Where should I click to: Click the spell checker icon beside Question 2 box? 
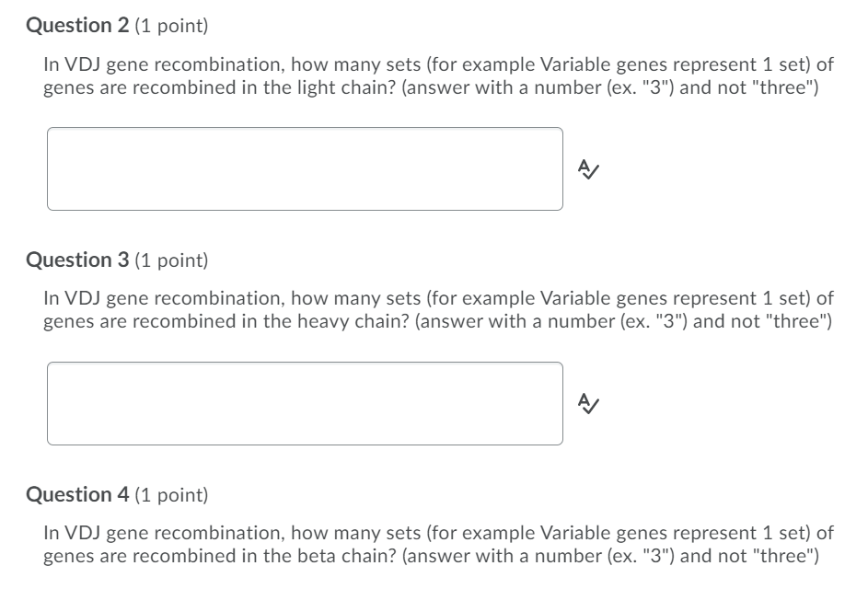pyautogui.click(x=586, y=170)
